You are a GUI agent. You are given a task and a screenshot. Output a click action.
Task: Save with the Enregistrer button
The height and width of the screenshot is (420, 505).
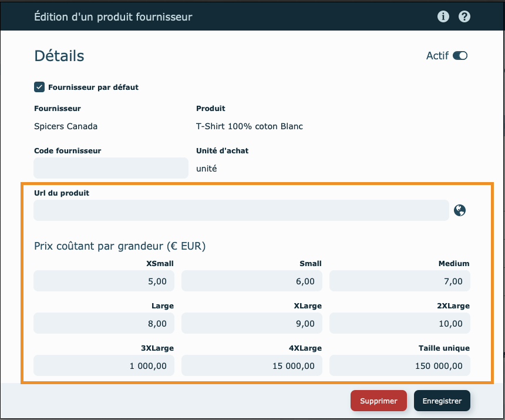tap(442, 401)
